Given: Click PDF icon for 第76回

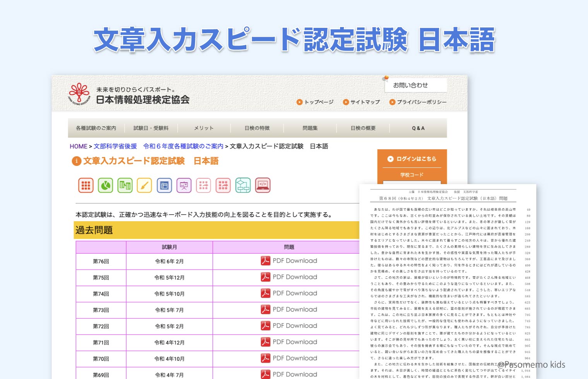Looking at the screenshot, I should [x=265, y=261].
